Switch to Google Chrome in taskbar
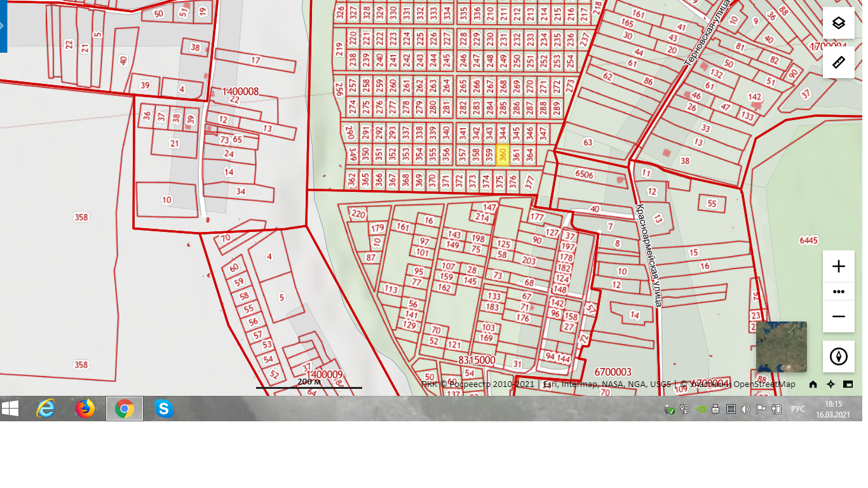The width and height of the screenshot is (868, 488). pyautogui.click(x=124, y=409)
